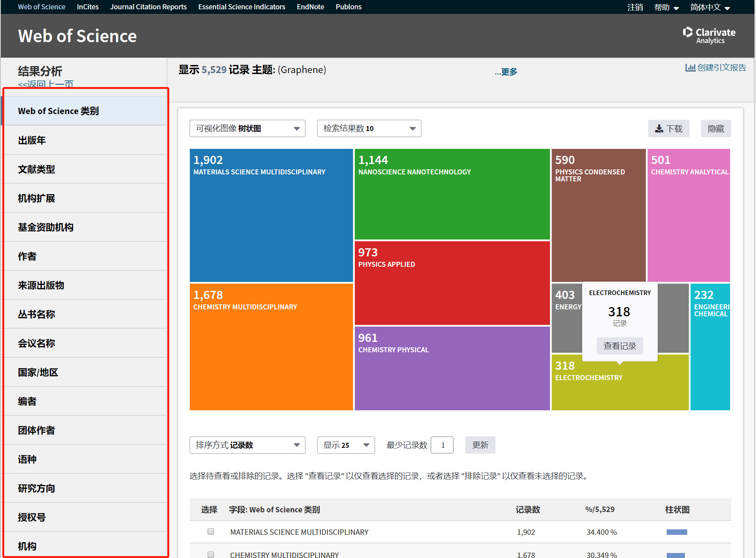This screenshot has width=756, height=558.
Task: Click the citation report chart icon
Action: (690, 68)
